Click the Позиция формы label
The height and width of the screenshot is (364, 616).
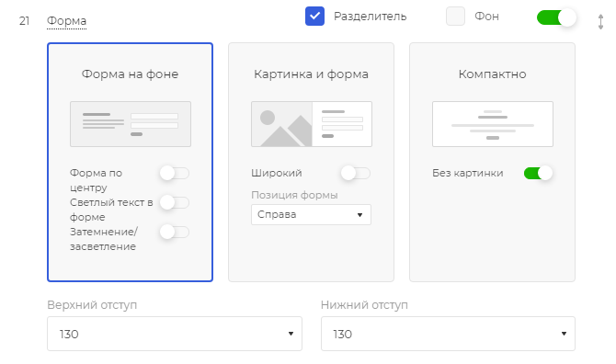coord(294,195)
